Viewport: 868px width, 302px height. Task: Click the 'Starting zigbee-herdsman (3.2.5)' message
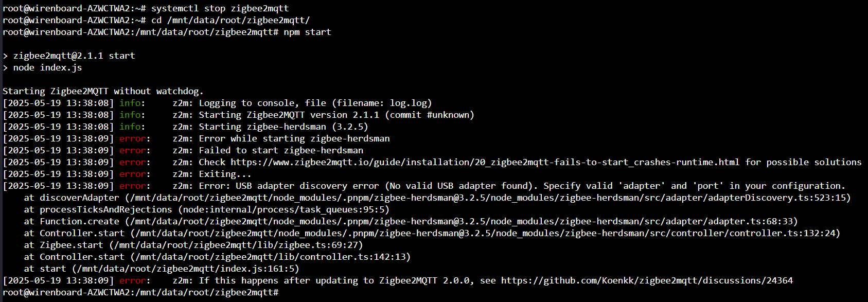[284, 127]
